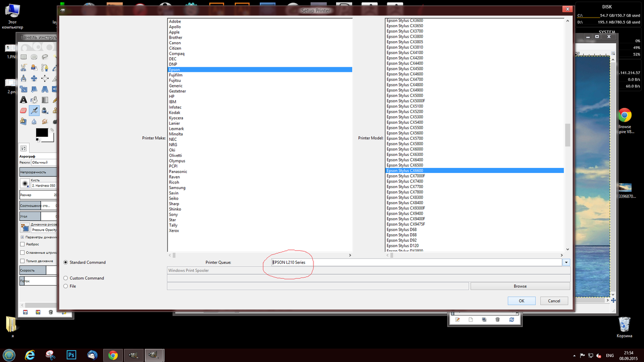Select the Airbrush tool in toolbox

(x=34, y=111)
